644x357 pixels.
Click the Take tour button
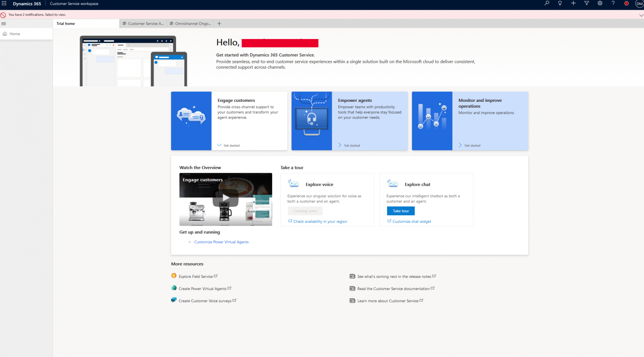pos(400,211)
